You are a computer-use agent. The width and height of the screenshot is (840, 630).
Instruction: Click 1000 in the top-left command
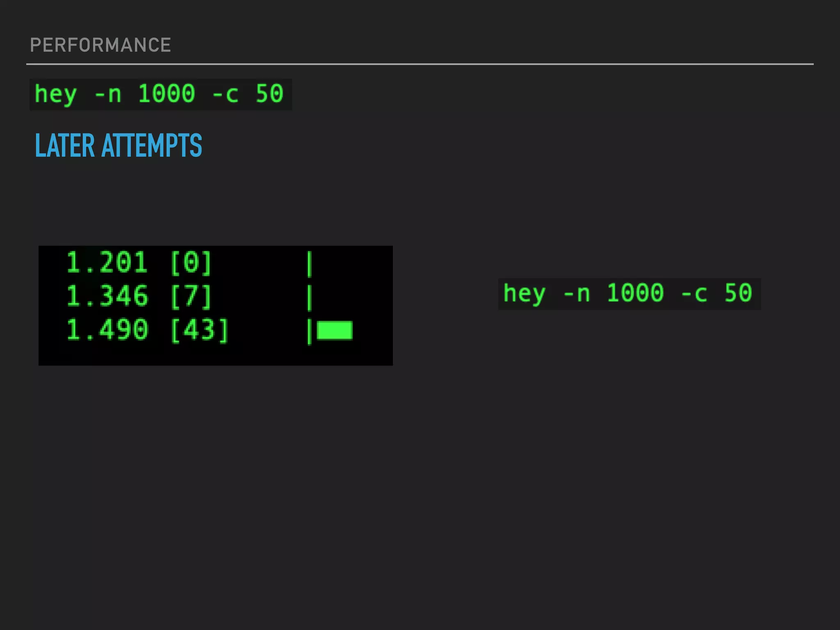tap(166, 94)
